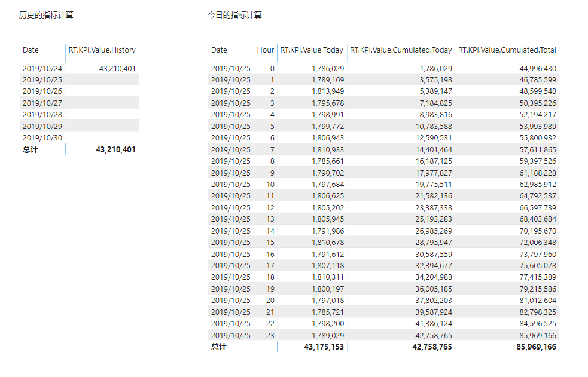Select total value 85,969,166 in hour 23 row

tap(538, 335)
